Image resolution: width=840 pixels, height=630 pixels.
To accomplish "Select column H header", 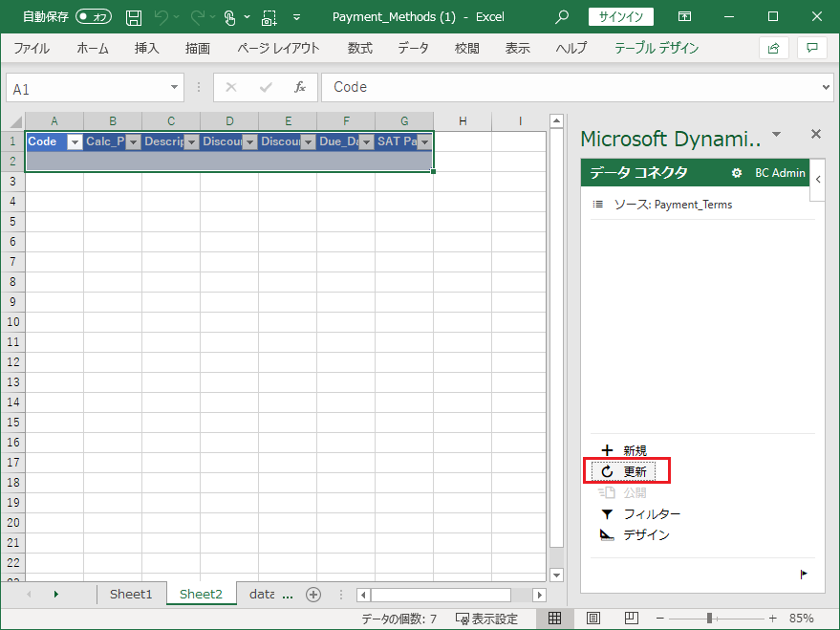I will [x=463, y=121].
